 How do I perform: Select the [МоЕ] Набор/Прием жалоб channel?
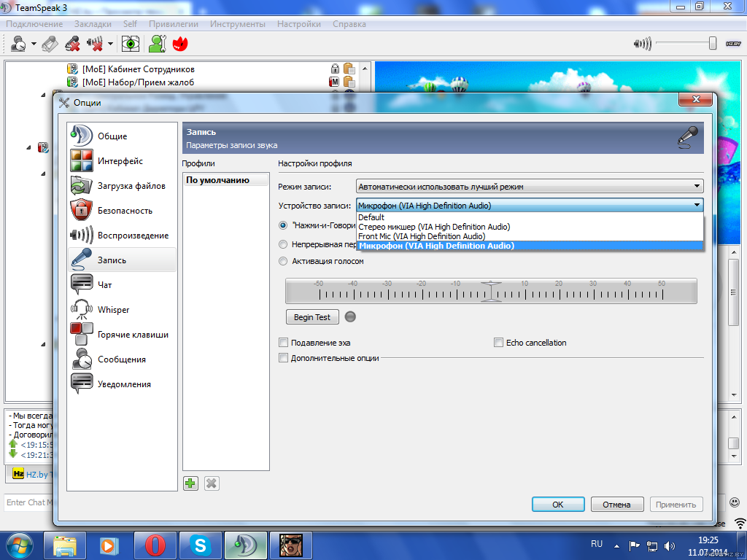click(x=138, y=82)
